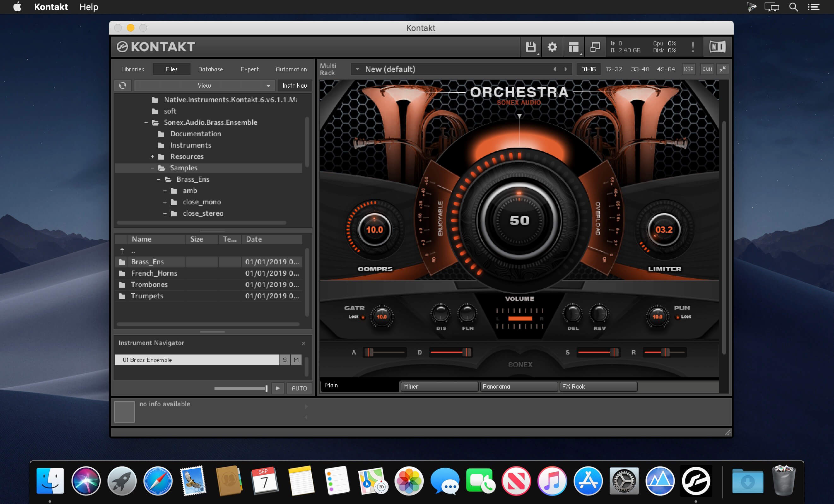This screenshot has height=504, width=834.
Task: Collapse the Samples folder
Action: (x=152, y=168)
